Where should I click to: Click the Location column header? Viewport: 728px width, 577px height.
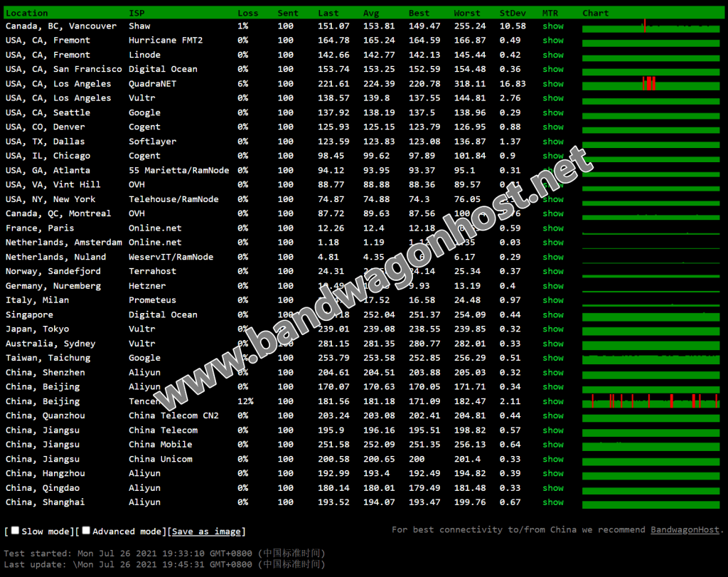pos(26,13)
